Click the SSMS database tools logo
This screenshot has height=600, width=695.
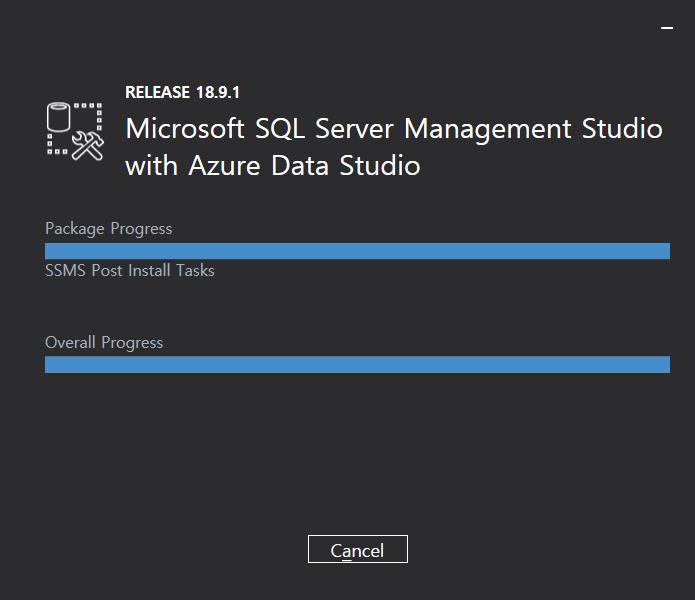[x=75, y=131]
